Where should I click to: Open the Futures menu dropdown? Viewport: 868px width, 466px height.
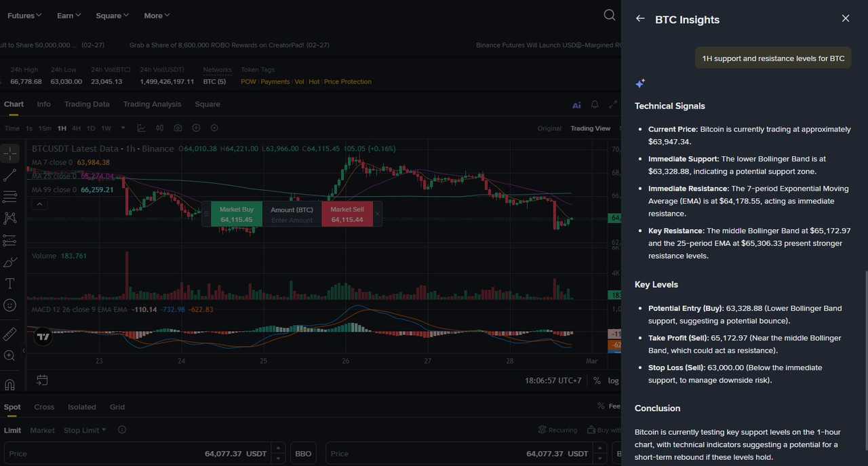[24, 15]
